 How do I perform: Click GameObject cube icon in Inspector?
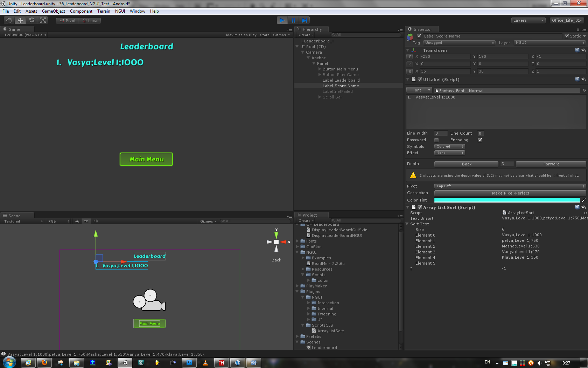point(410,37)
